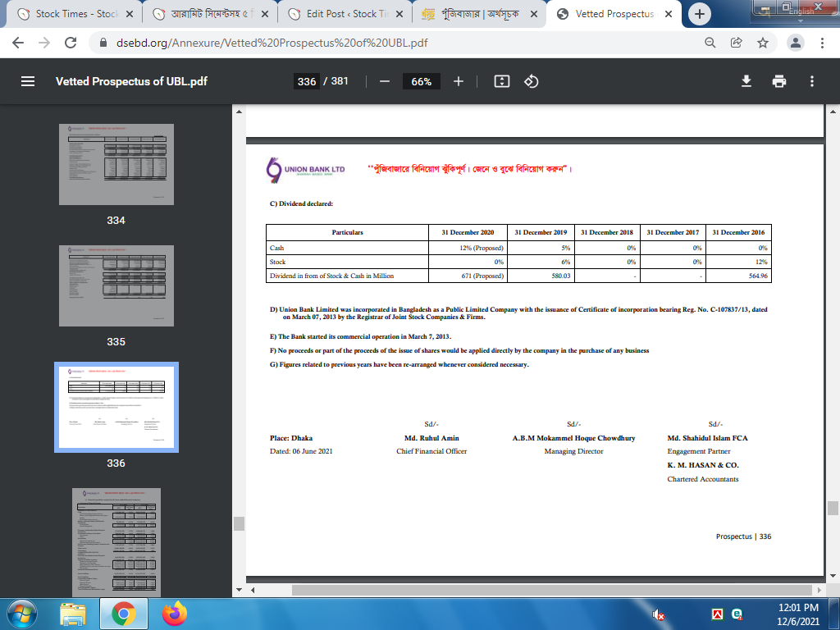Screen dimensions: 840x630
Task: Click the '671 (Proposed)' dividend cell
Action: 468,276
